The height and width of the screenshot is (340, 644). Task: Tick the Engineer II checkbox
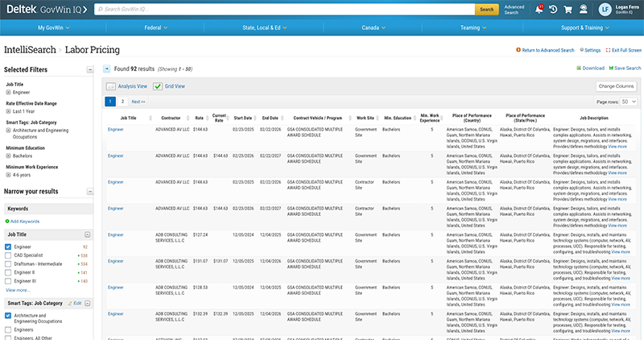click(x=8, y=272)
